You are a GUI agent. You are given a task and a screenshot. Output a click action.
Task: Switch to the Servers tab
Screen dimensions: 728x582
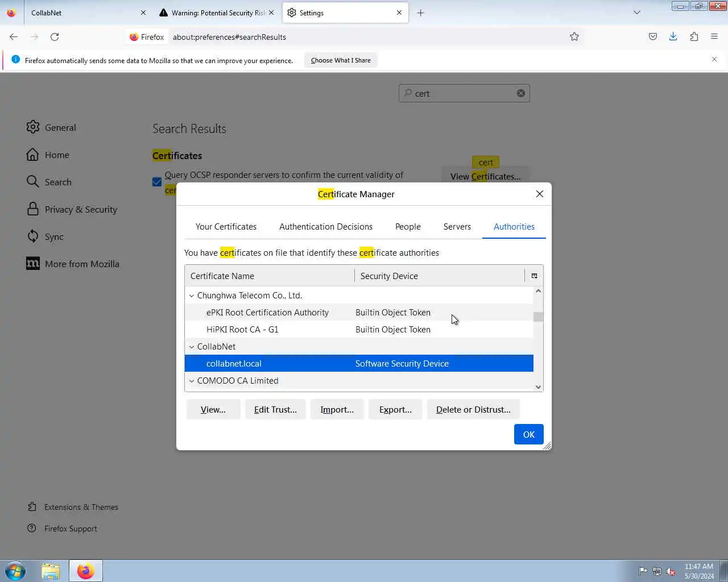pyautogui.click(x=457, y=226)
